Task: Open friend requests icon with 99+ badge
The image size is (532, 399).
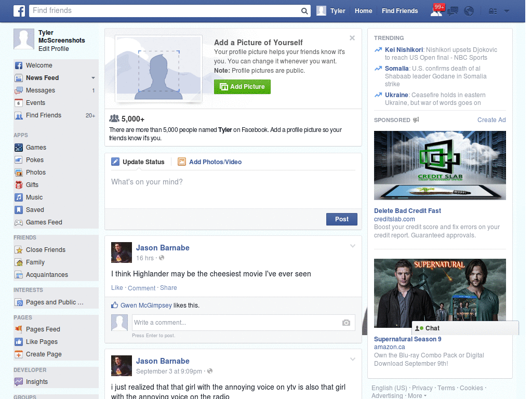Action: tap(436, 11)
